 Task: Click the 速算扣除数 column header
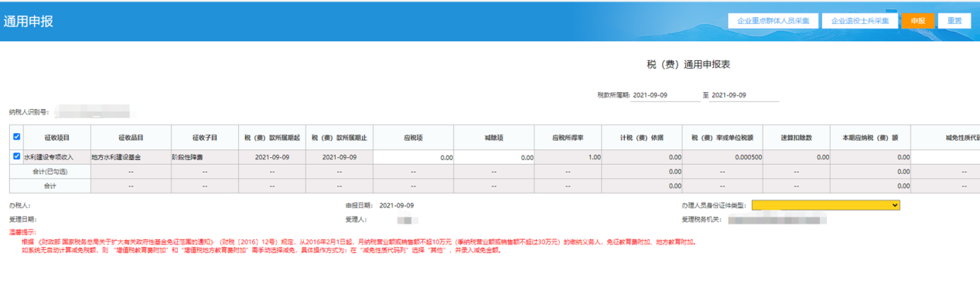coord(796,138)
